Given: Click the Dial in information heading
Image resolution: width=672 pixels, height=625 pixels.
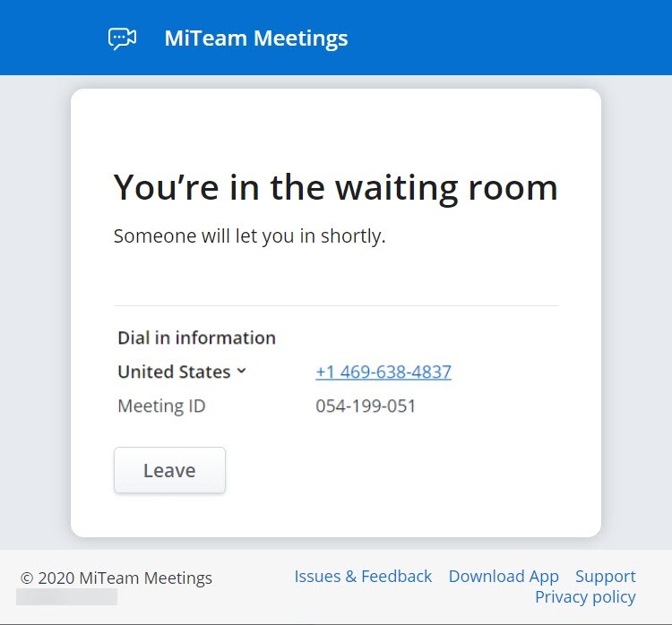Looking at the screenshot, I should pos(196,338).
